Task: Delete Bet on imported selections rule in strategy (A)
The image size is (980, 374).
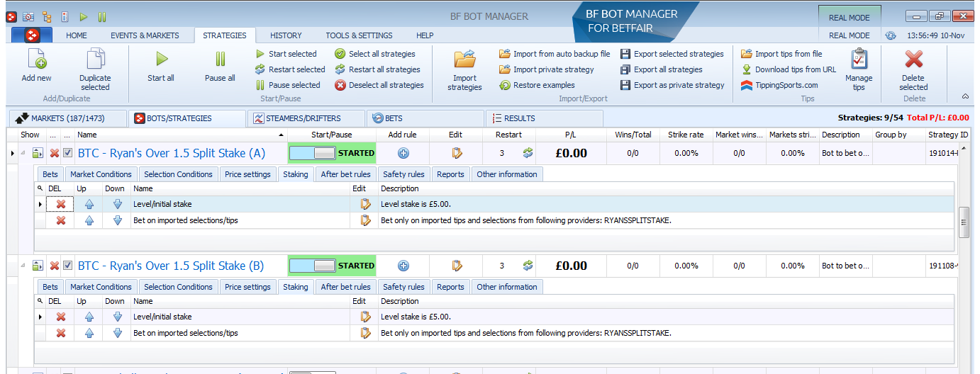Action: click(x=61, y=220)
